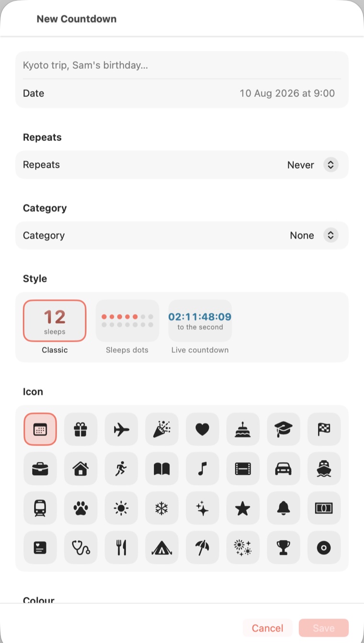Choose the running figure icon
364x643 pixels.
click(x=121, y=469)
